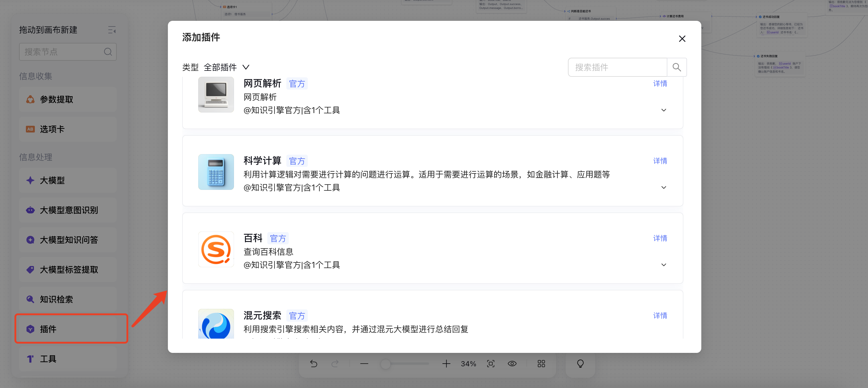Click the 百科 plugin logo icon

point(216,250)
